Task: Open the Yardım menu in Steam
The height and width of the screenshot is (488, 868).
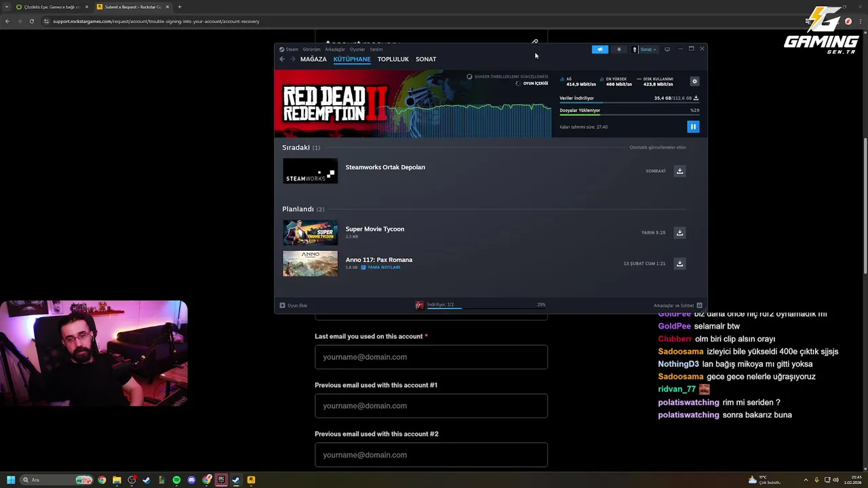Action: (x=376, y=49)
